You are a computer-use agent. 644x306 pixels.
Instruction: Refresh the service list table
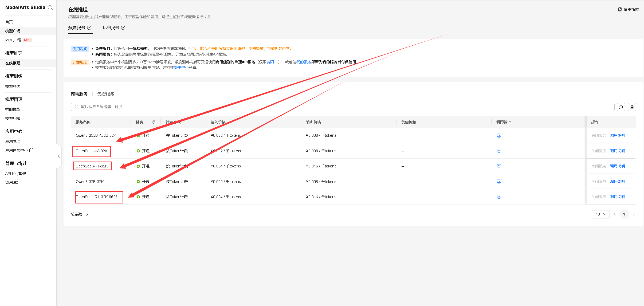coord(621,107)
